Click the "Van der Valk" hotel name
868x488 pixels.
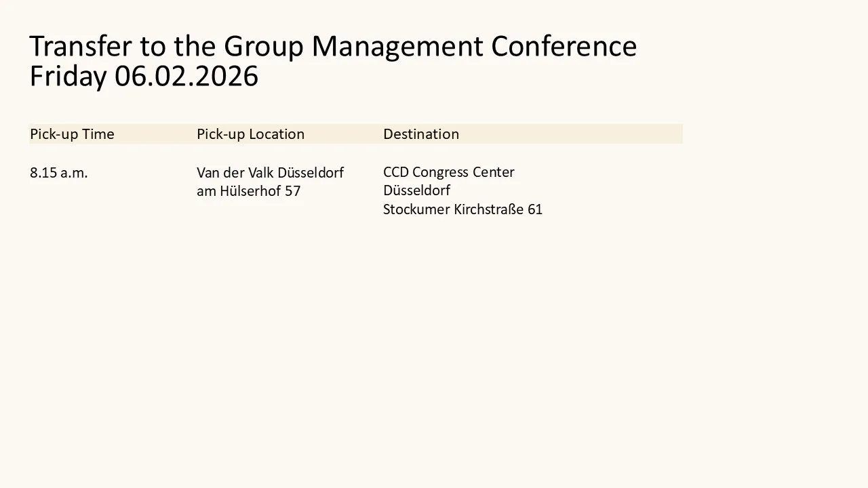[x=235, y=173]
